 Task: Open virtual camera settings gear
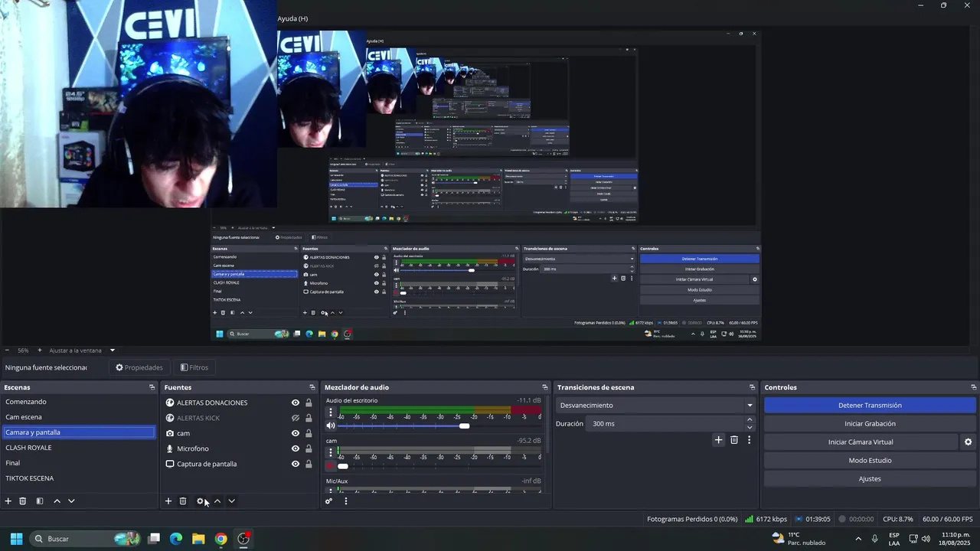point(968,442)
